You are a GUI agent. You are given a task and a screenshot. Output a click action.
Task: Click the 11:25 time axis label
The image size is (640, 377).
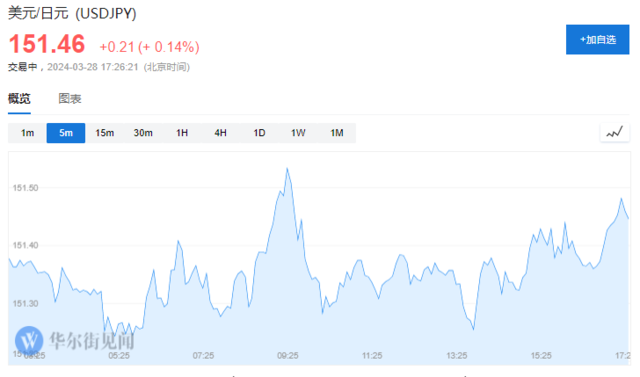(x=372, y=356)
